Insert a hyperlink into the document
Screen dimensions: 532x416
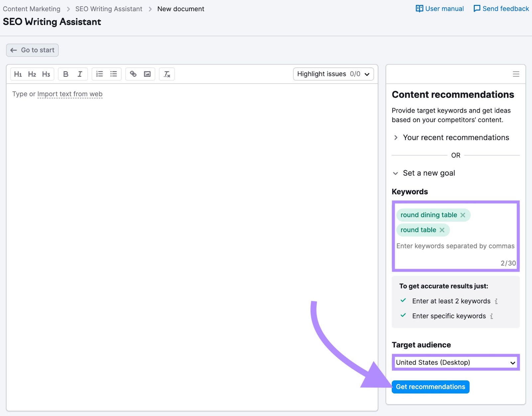point(133,74)
